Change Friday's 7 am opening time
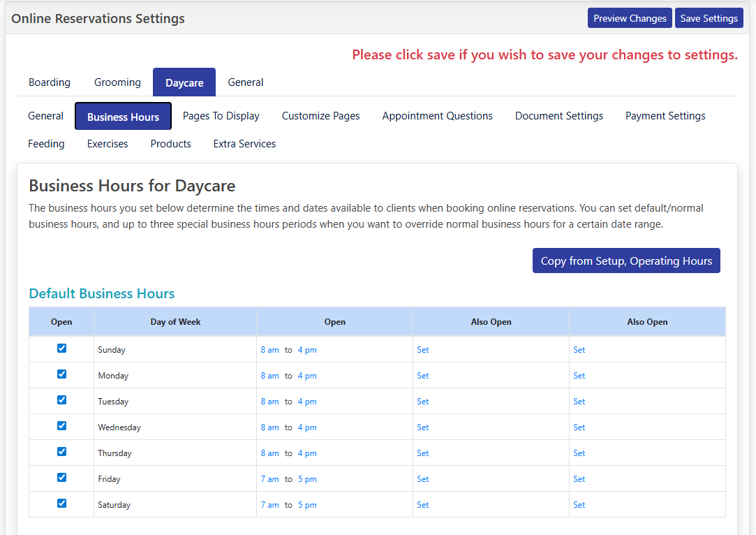This screenshot has height=535, width=756. pyautogui.click(x=270, y=479)
